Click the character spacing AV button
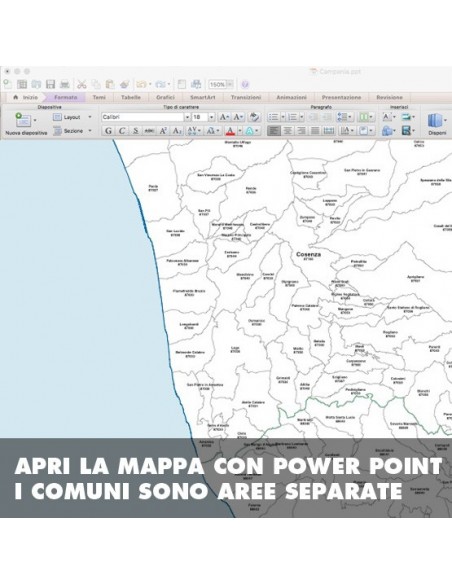The width and height of the screenshot is (452, 584). tap(194, 131)
